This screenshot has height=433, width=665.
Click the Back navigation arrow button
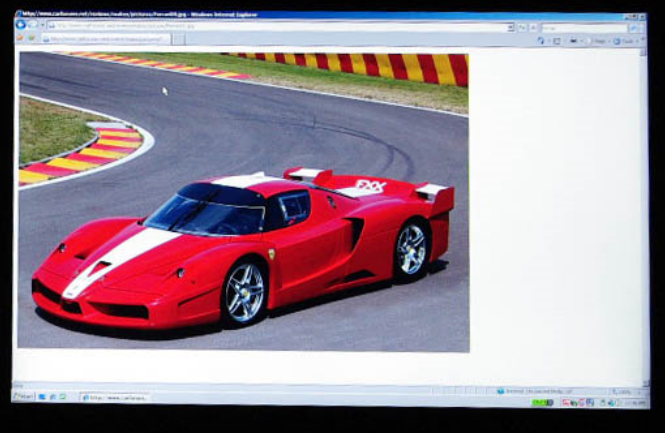point(20,25)
